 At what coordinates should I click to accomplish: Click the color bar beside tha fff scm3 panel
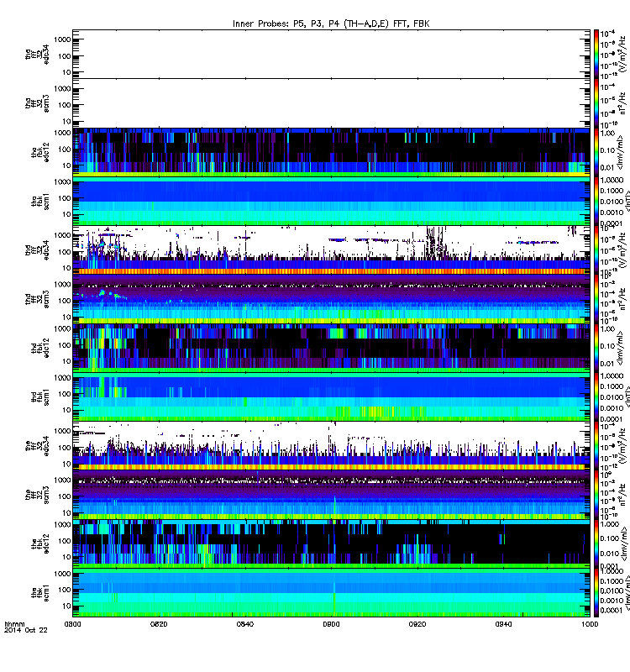[596, 103]
